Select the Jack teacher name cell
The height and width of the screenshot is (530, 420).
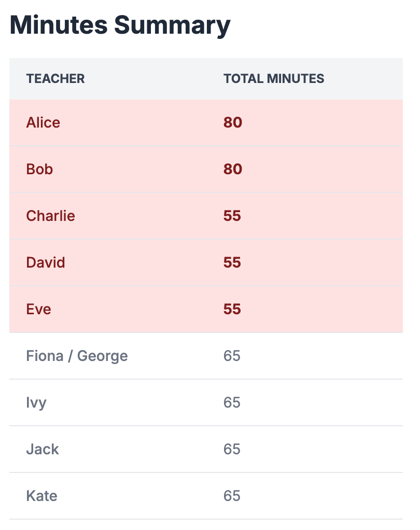point(43,449)
